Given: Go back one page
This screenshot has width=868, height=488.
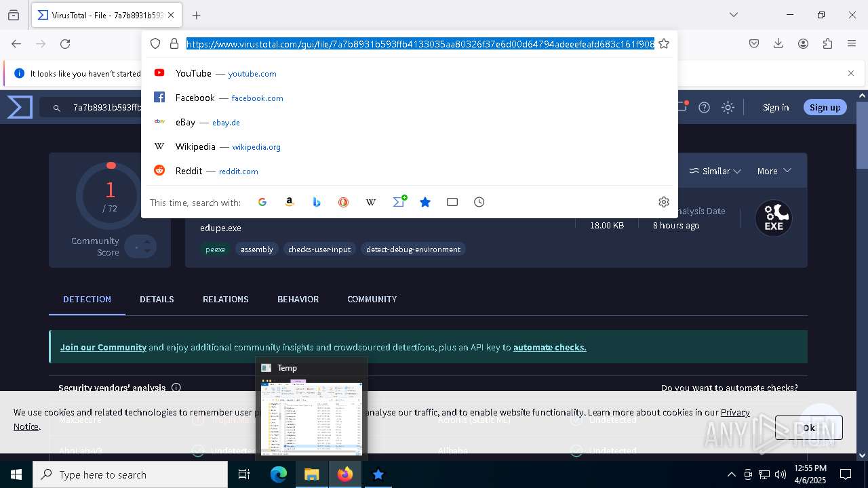Looking at the screenshot, I should coord(16,43).
